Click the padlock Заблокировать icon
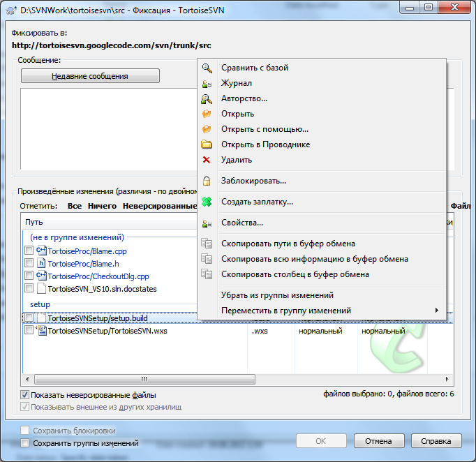The width and height of the screenshot is (476, 462). click(207, 181)
